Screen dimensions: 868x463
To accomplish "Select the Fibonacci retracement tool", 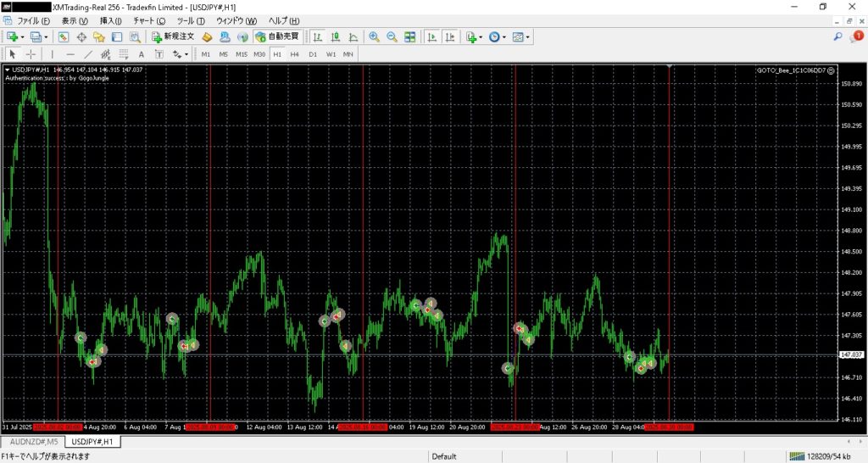I will tap(123, 54).
